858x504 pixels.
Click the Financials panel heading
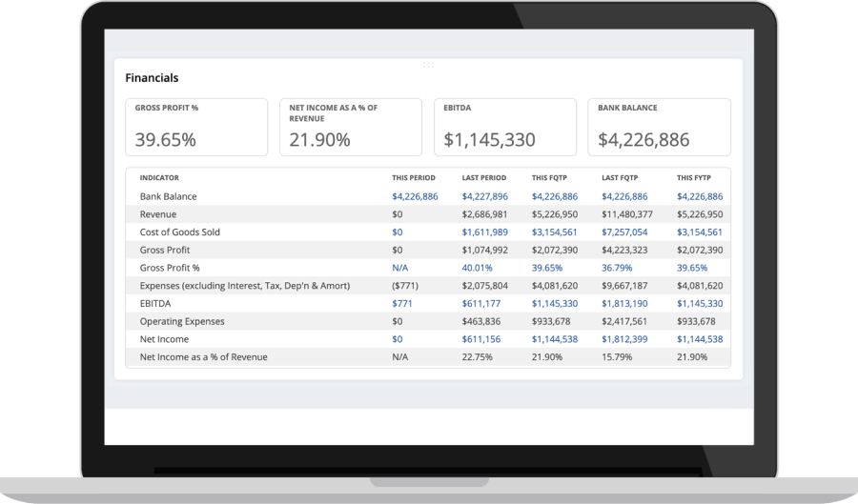[x=152, y=77]
